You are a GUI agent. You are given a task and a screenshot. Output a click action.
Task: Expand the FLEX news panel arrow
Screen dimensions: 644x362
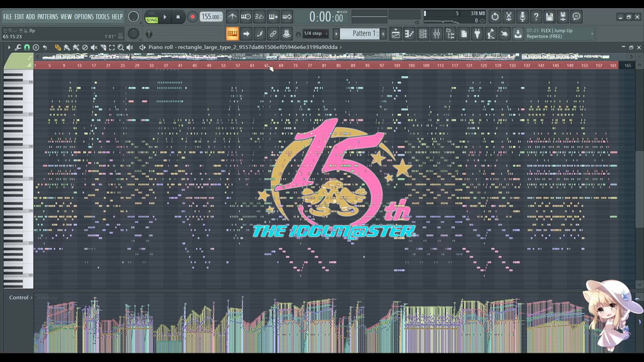592,34
